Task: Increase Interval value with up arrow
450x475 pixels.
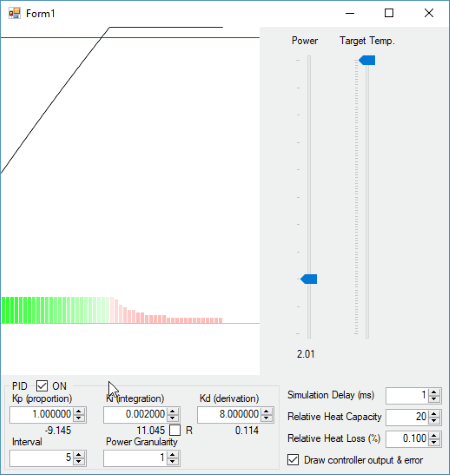Action: point(79,455)
